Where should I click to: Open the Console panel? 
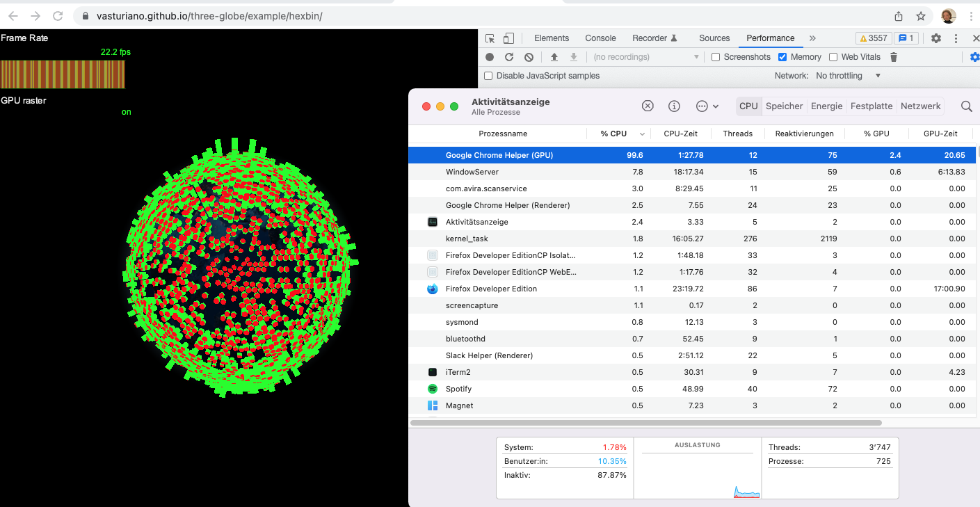point(600,38)
